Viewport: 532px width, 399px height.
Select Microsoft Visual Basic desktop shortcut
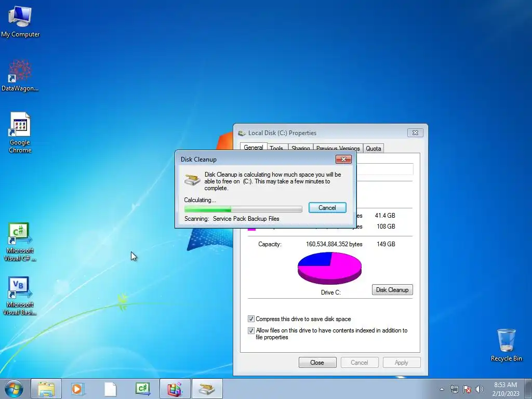point(20,296)
